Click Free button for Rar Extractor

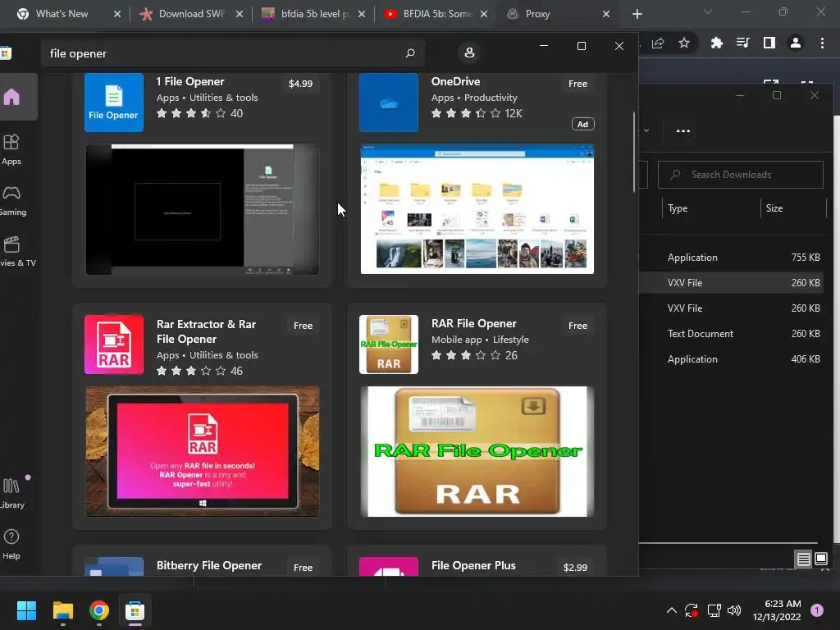click(x=303, y=326)
